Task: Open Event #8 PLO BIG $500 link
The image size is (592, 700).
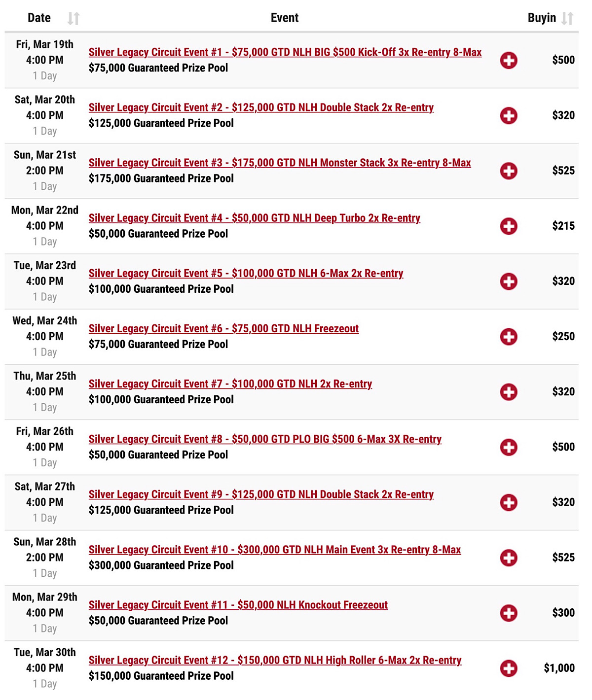Action: pyautogui.click(x=265, y=439)
